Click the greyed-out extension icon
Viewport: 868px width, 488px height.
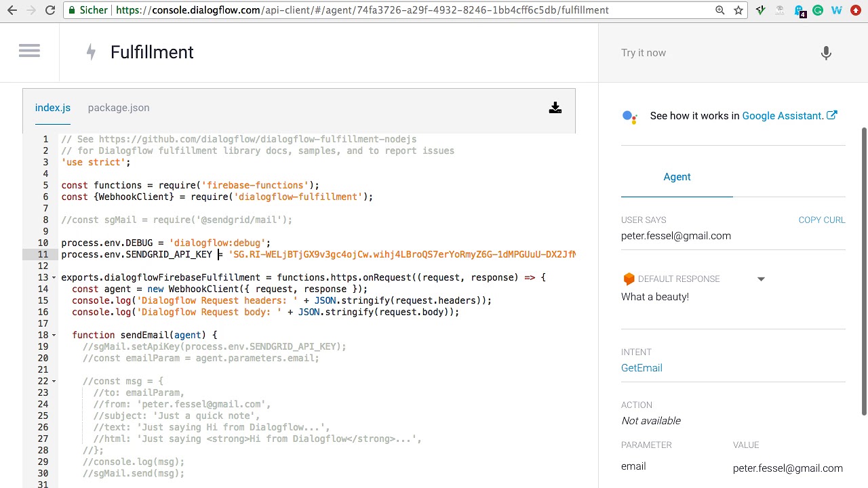[x=780, y=10]
